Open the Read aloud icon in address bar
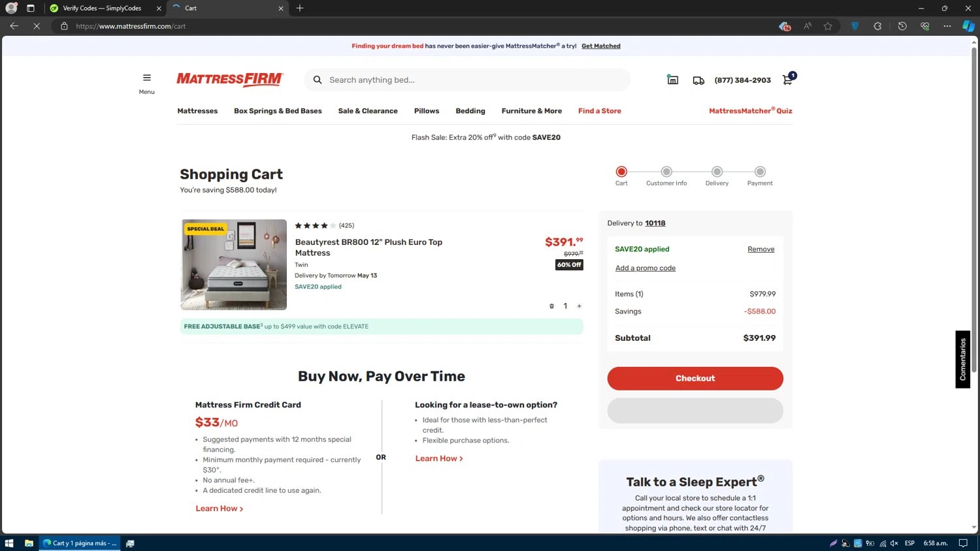Screen dimensions: 980x551 pyautogui.click(x=808, y=26)
